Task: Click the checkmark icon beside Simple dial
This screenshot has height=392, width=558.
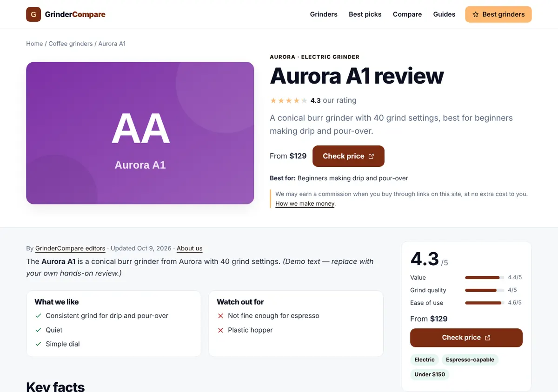Action: [39, 344]
